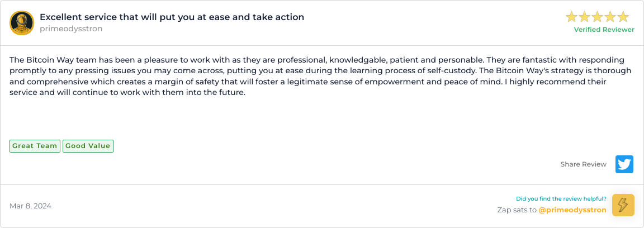Image resolution: width=644 pixels, height=228 pixels.
Task: Open the @primeodysstron zap link
Action: point(572,210)
